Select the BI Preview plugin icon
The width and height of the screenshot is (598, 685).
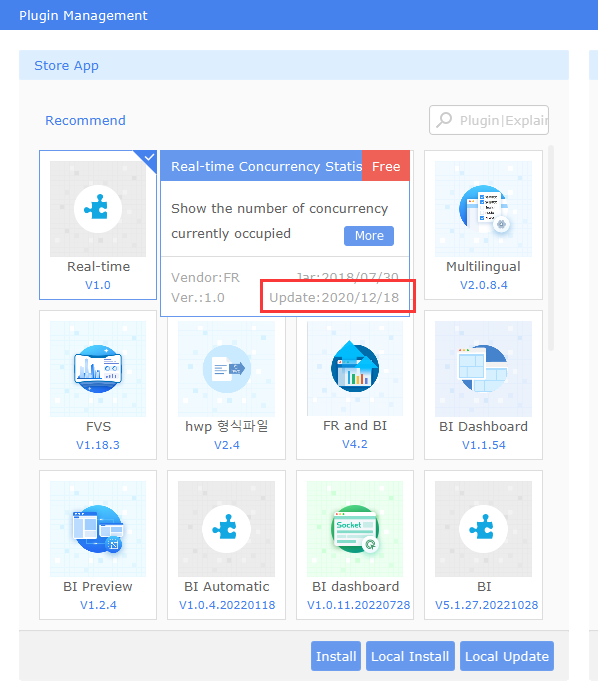click(98, 529)
